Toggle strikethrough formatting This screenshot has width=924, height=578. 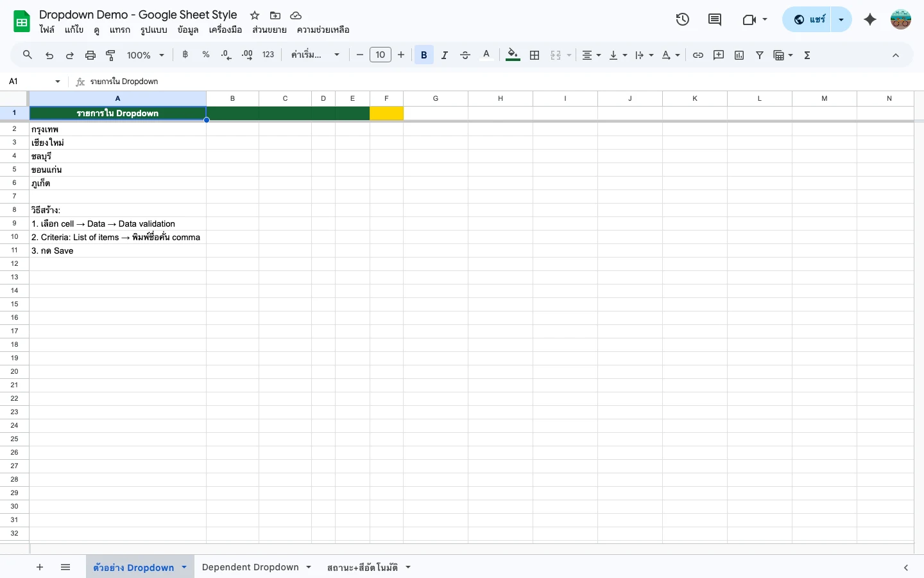(x=465, y=55)
